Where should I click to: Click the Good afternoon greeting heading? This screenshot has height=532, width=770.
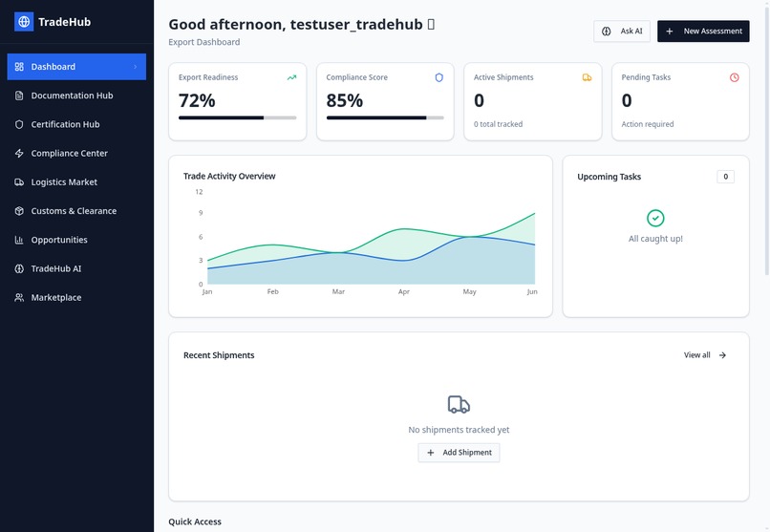pos(302,25)
